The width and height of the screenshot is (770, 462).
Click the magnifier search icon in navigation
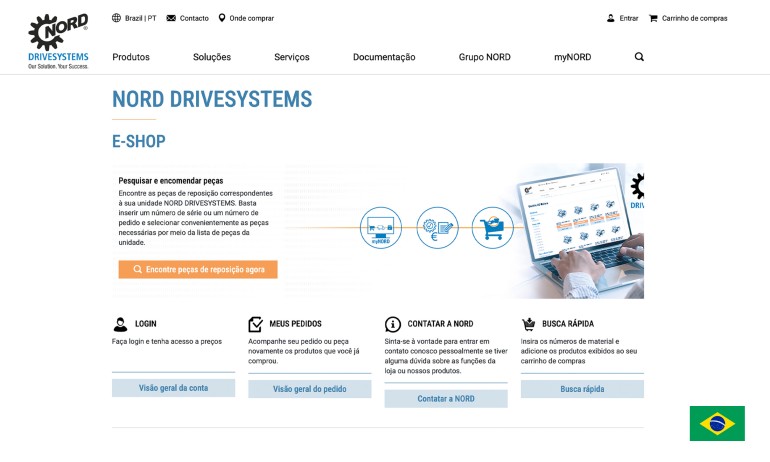click(639, 57)
